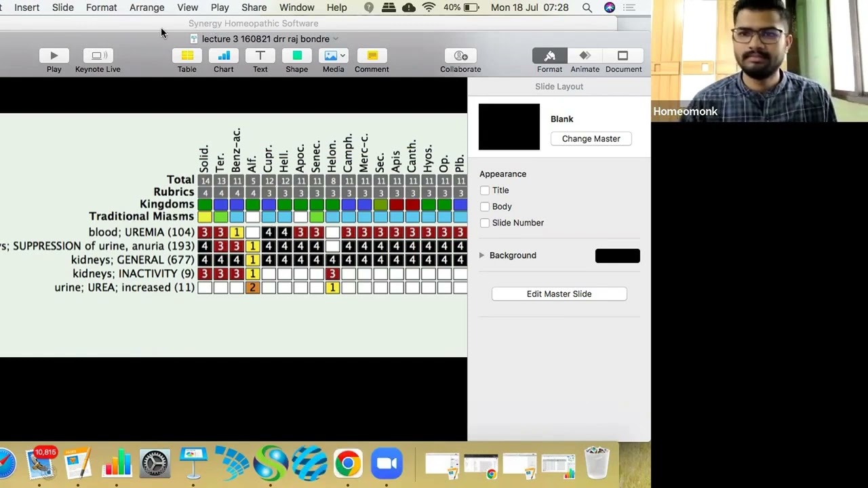This screenshot has width=868, height=488.
Task: Open Zoom from the Dock
Action: click(387, 464)
